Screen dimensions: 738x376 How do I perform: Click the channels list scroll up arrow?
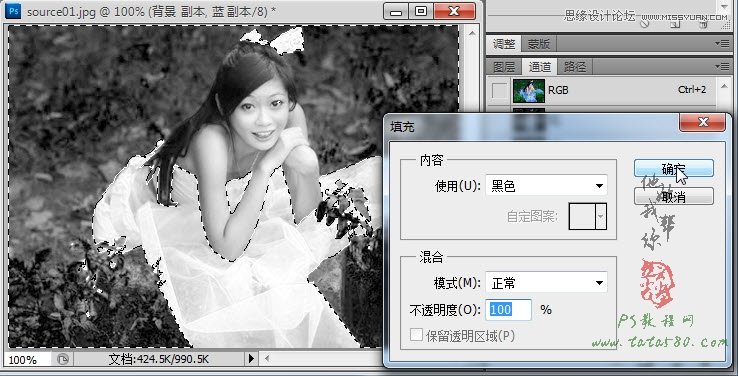coord(724,86)
